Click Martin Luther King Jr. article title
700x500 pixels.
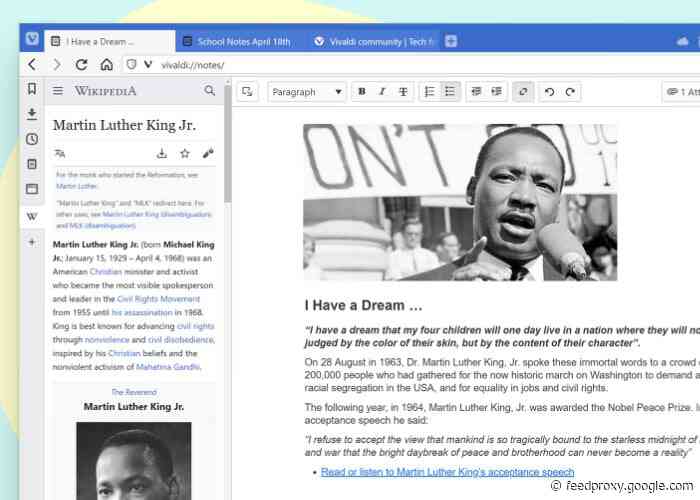[125, 125]
